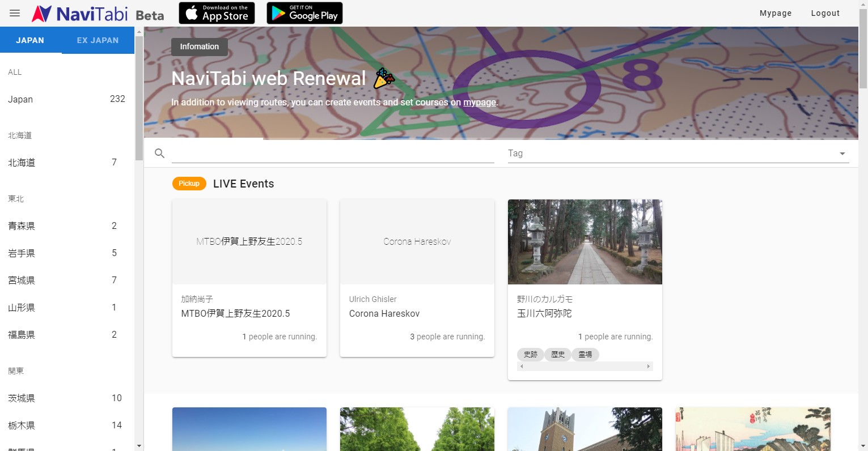
Task: Open the 玉川六阿弥陀 event photo
Action: point(585,242)
